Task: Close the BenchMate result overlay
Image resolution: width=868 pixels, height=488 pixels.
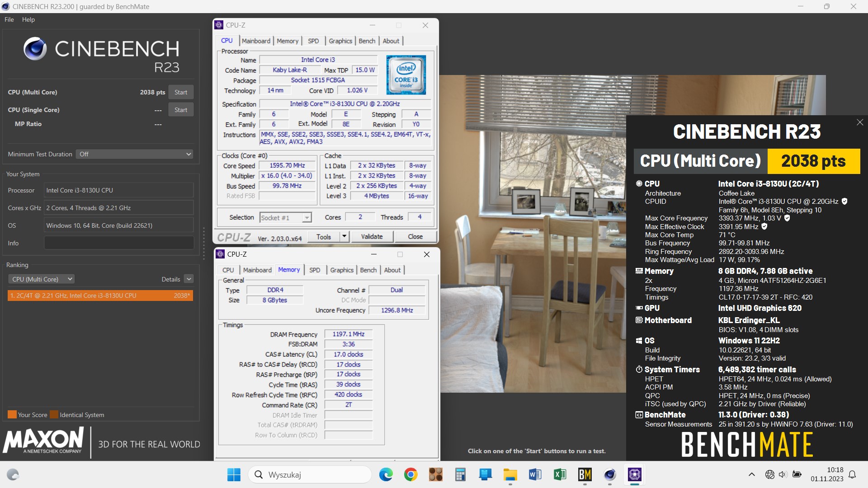Action: (x=860, y=122)
